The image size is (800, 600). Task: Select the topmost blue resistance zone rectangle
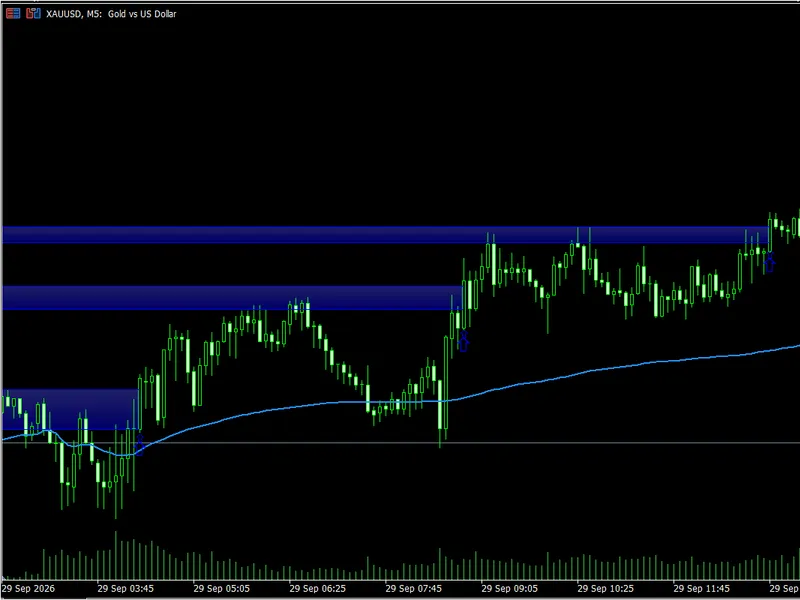pos(385,235)
